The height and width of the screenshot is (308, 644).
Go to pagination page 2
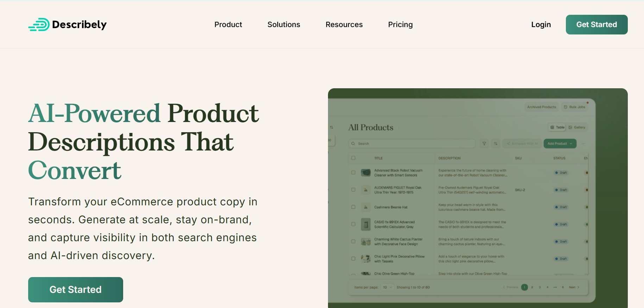coord(532,287)
